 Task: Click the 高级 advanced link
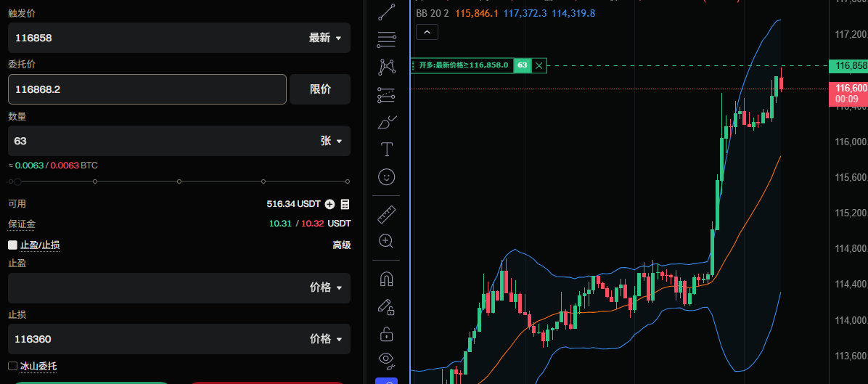point(342,245)
